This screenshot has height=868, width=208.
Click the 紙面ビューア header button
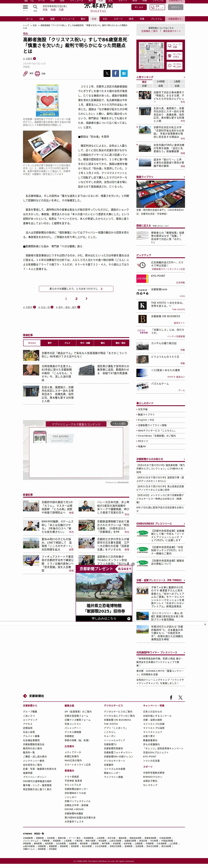click(157, 7)
